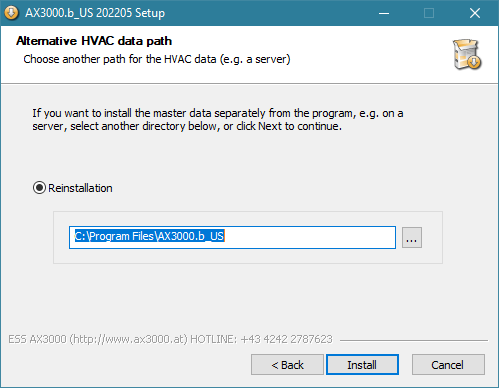Close the AX3000.b_US Setup window

(475, 13)
